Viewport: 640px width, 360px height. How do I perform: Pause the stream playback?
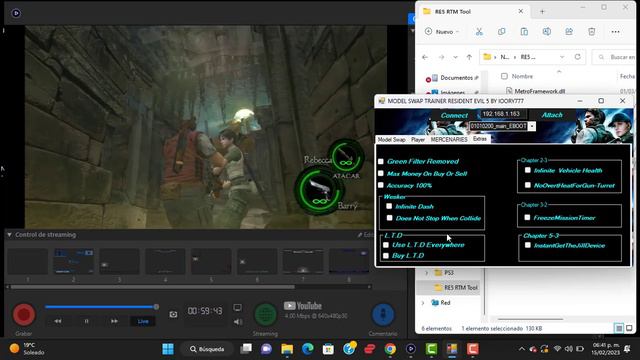click(x=86, y=321)
